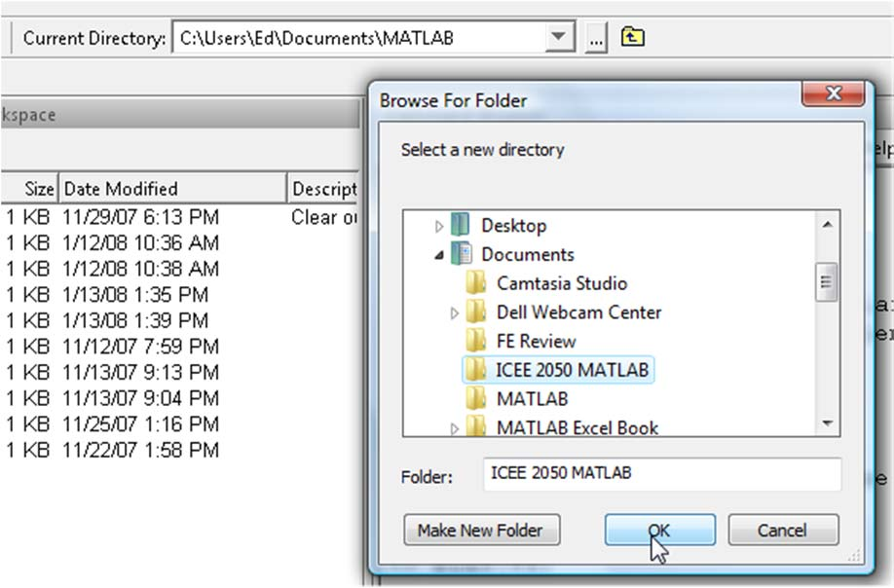
Task: Click the ICEE 2050 MATLAB folder icon
Action: [475, 369]
